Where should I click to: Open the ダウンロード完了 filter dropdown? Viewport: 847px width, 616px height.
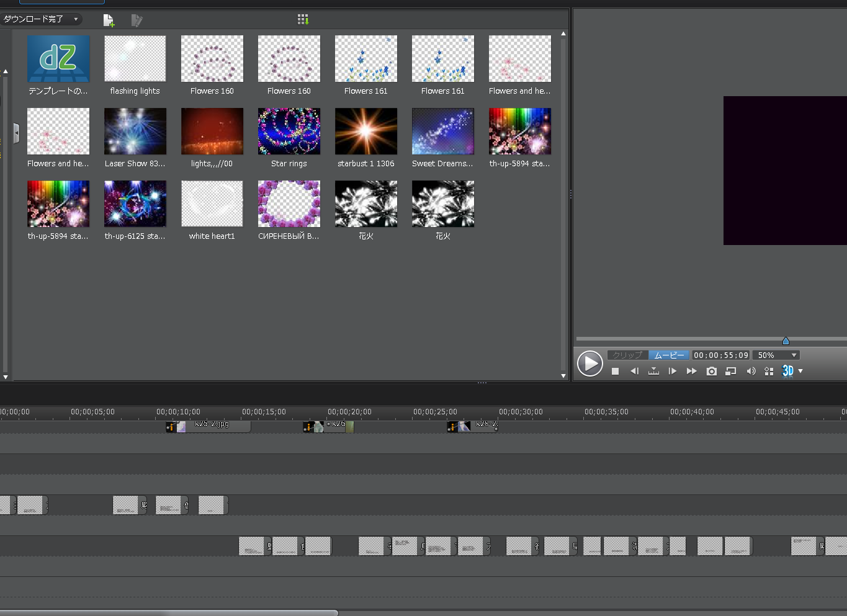(x=41, y=19)
